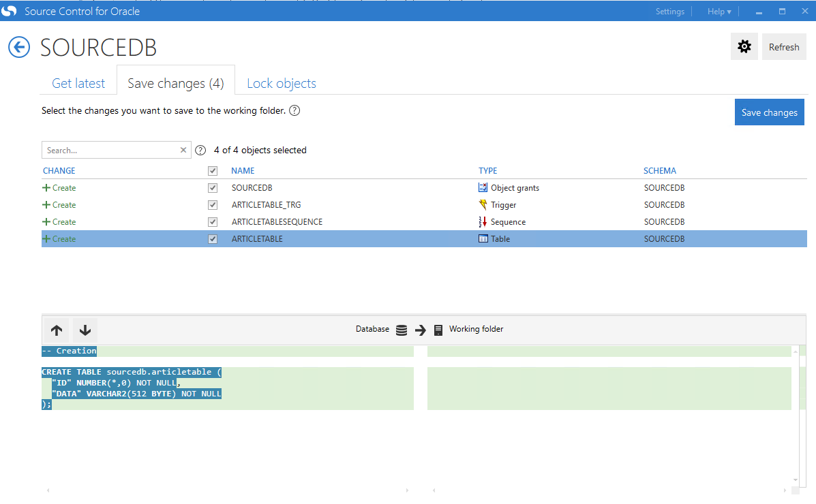Toggle the select-all checkbox in header
The image size is (816, 504).
tap(213, 171)
